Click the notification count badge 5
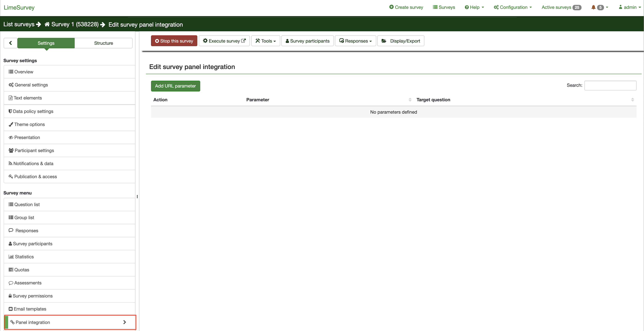Viewport: 644px width, 331px height. click(x=600, y=7)
